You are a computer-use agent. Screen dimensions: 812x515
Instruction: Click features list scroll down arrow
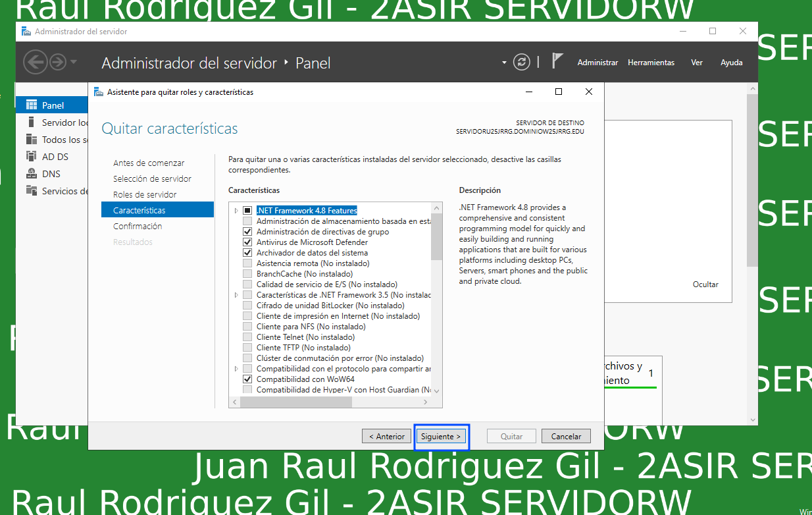click(x=437, y=391)
